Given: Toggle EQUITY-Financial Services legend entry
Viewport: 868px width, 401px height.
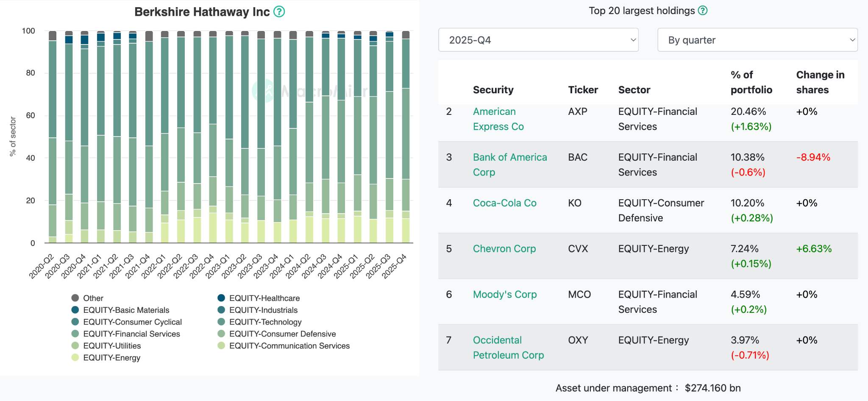Looking at the screenshot, I should [126, 334].
